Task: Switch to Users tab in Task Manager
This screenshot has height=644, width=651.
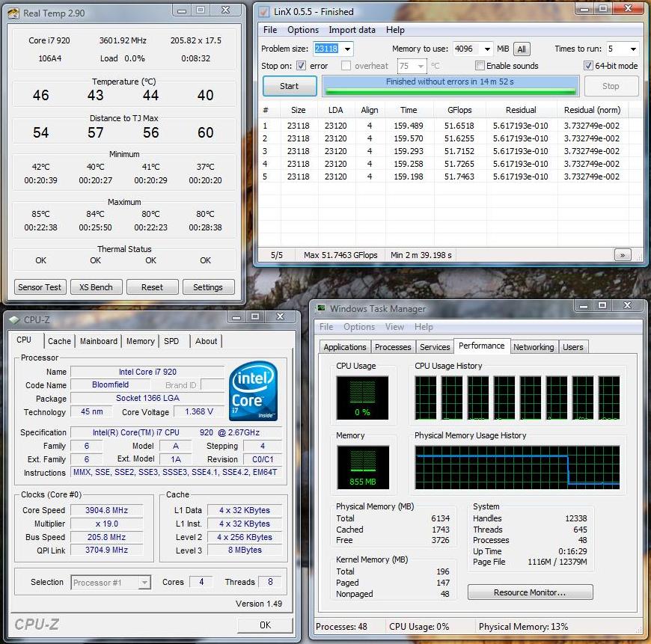Action: (x=573, y=347)
